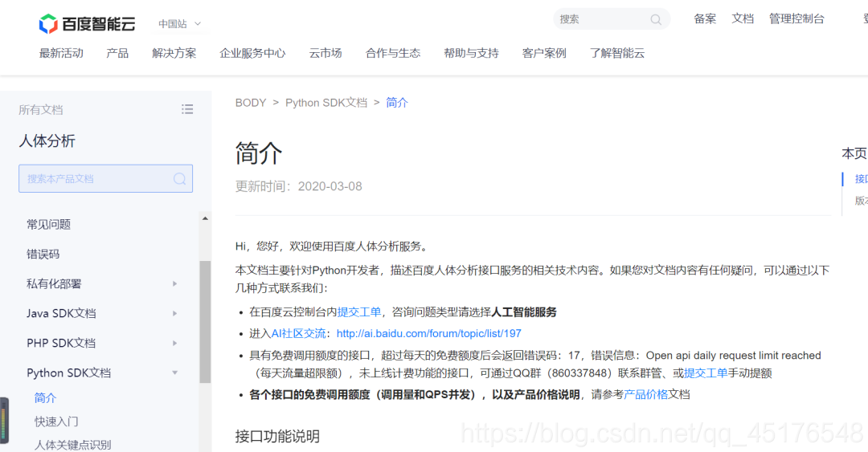Select the Java SDK文档 sidebar item
The height and width of the screenshot is (452, 868).
61,313
